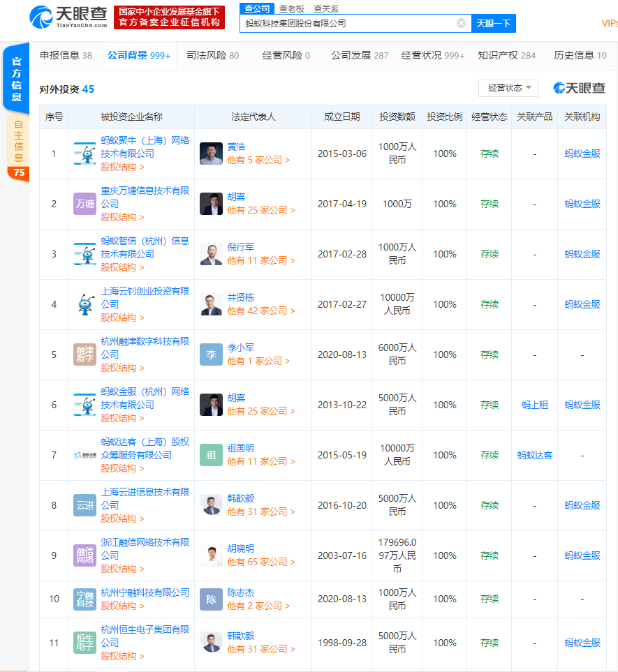The width and height of the screenshot is (618, 672).
Task: Click 胡晓明's avatar photo
Action: [211, 555]
